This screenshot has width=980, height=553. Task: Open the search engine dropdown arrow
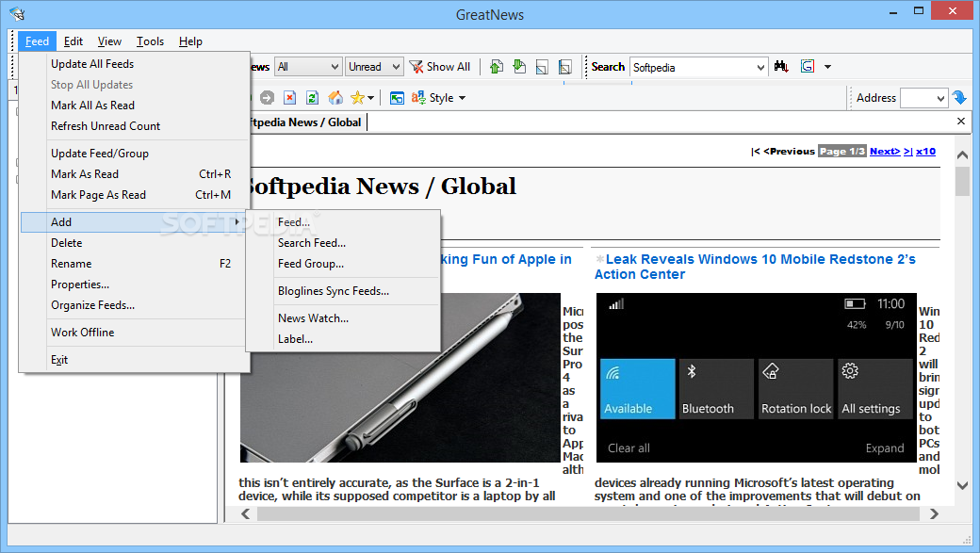pos(827,67)
